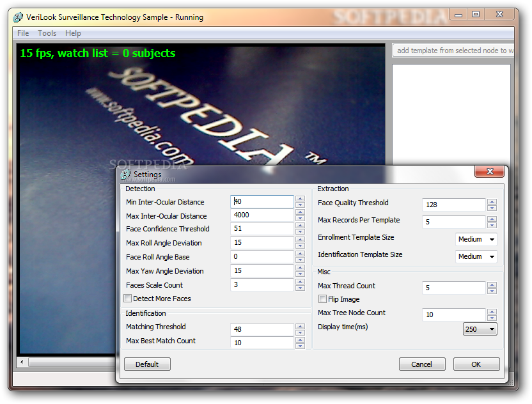This screenshot has height=404, width=532.
Task: Decrease Max Thread Count value
Action: click(x=492, y=291)
